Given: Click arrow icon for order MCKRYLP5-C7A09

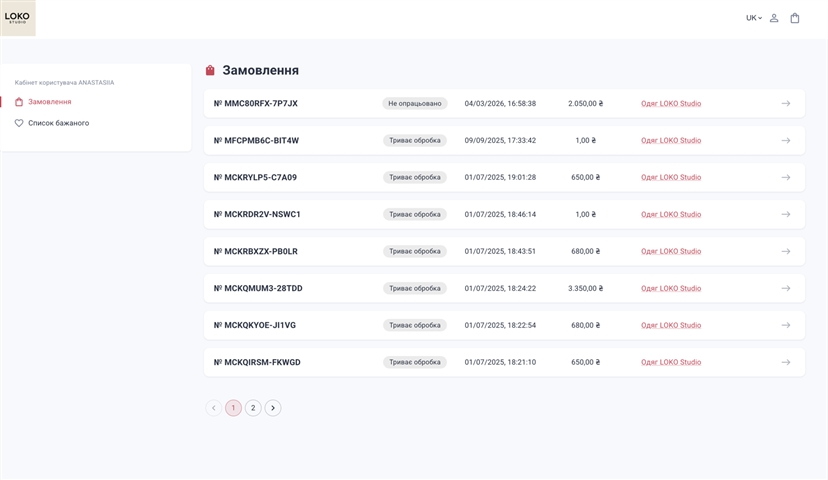Looking at the screenshot, I should click(786, 177).
